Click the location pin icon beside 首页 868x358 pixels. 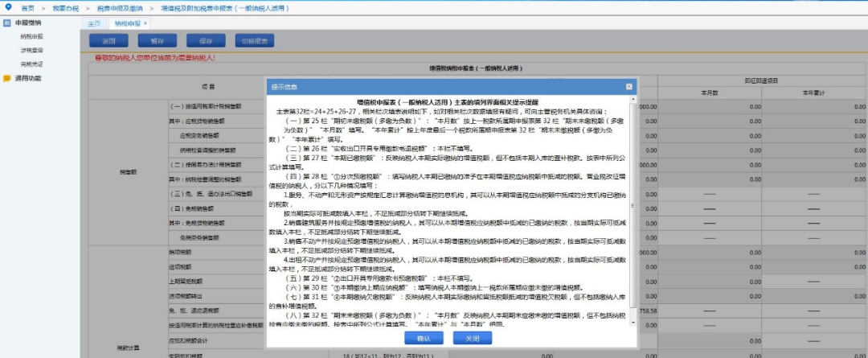click(8, 6)
